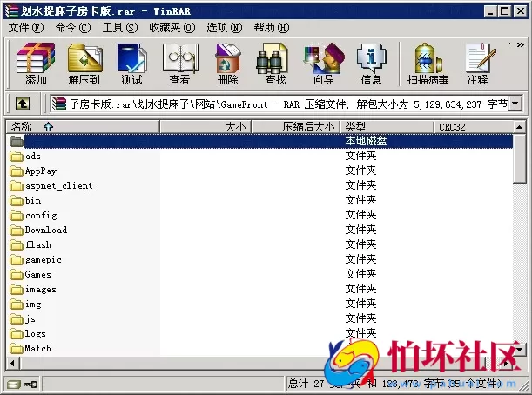The image size is (532, 395).
Task: Select the flash folder icon
Action: [17, 244]
